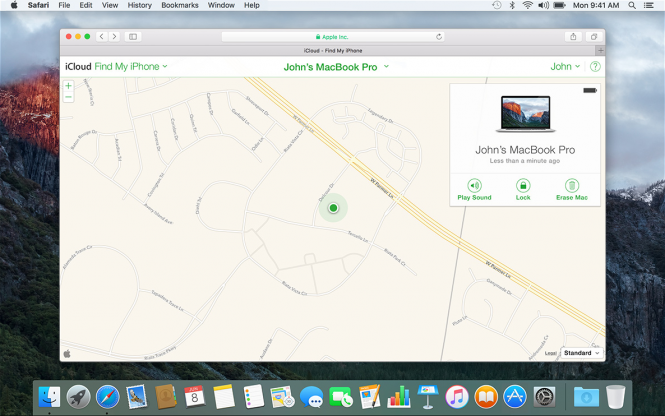The width and height of the screenshot is (665, 416).
Task: Open the Find My iPhone app switcher dropdown
Action: pos(131,67)
